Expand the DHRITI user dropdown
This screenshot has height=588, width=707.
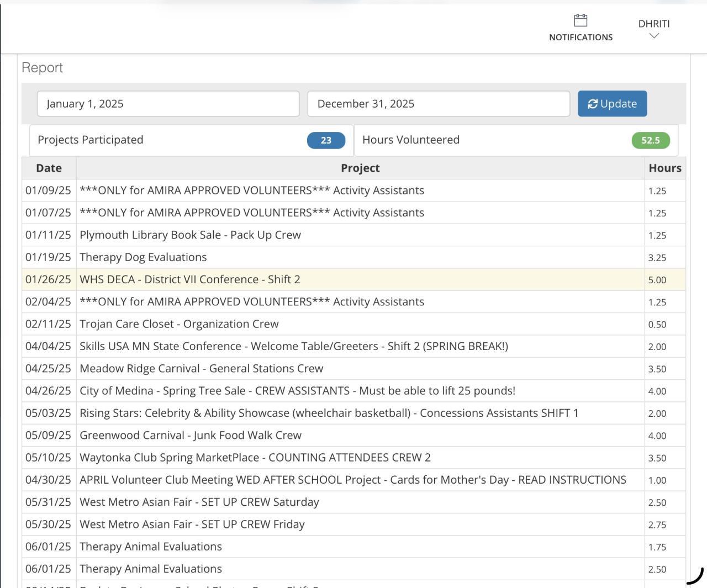click(654, 29)
